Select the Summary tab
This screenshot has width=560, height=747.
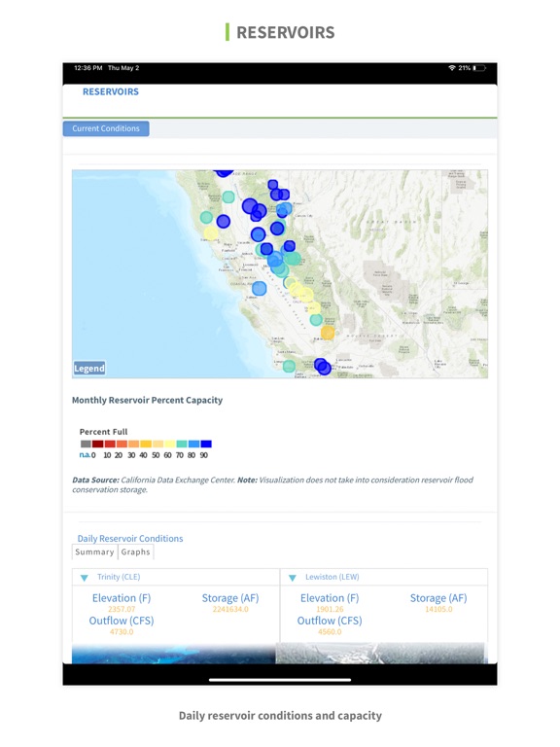[94, 551]
